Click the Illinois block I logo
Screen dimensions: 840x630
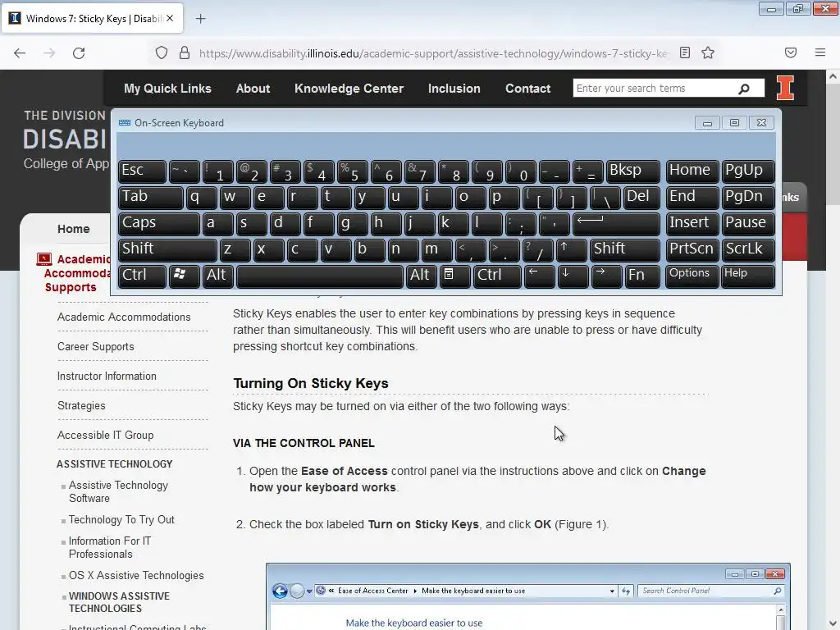[x=785, y=88]
